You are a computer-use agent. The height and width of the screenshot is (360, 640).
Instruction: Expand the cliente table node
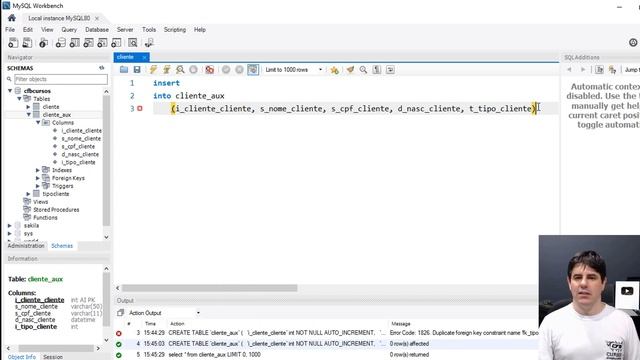pos(29,107)
